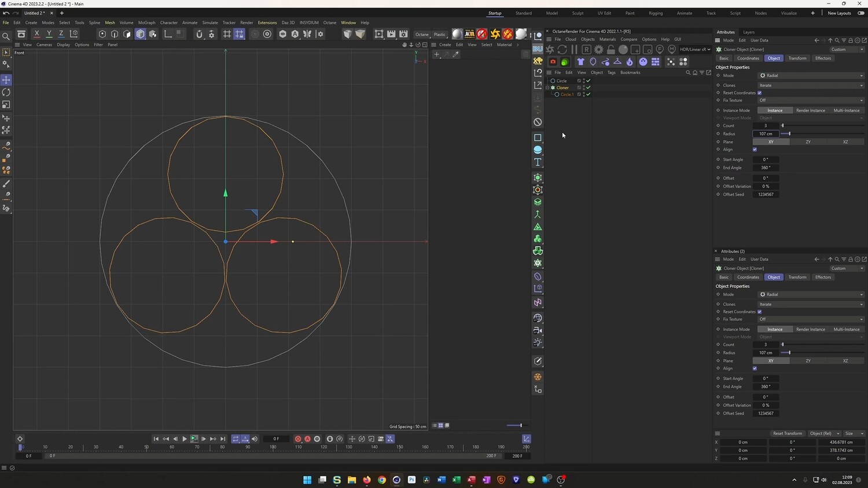This screenshot has height=488, width=868.
Task: Select Multi-Instance in lower Attributes
Action: pos(847,330)
